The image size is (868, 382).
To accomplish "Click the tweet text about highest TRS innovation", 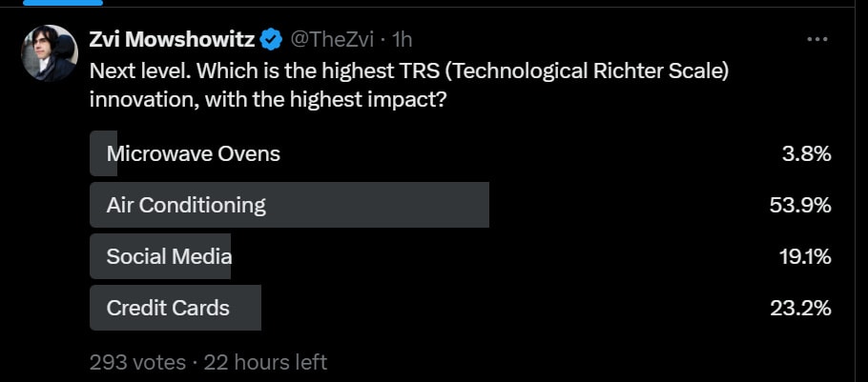I will (408, 87).
